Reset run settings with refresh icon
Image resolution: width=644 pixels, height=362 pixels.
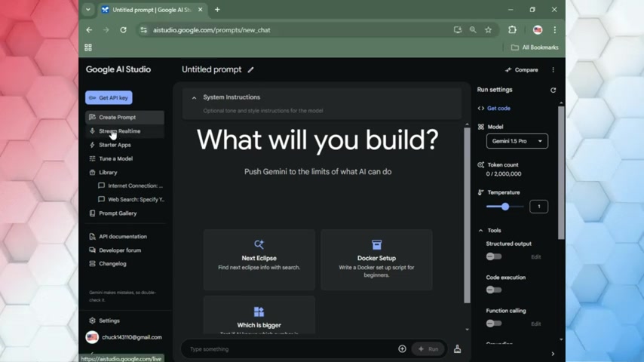coord(553,90)
